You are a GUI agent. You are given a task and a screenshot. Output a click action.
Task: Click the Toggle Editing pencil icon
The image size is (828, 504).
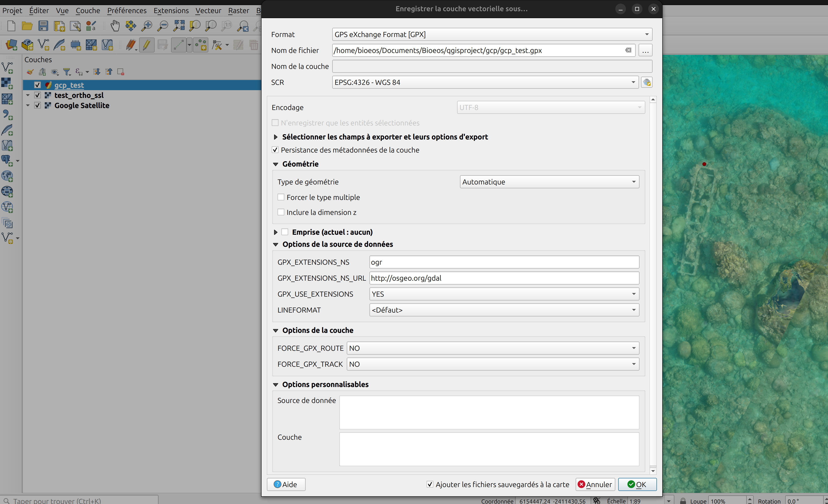pos(147,45)
